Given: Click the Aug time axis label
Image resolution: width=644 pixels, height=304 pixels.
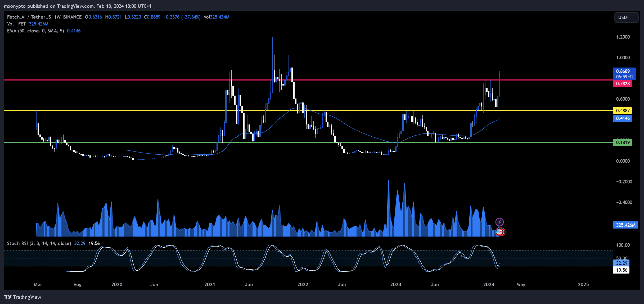Looking at the screenshot, I should click(77, 285).
